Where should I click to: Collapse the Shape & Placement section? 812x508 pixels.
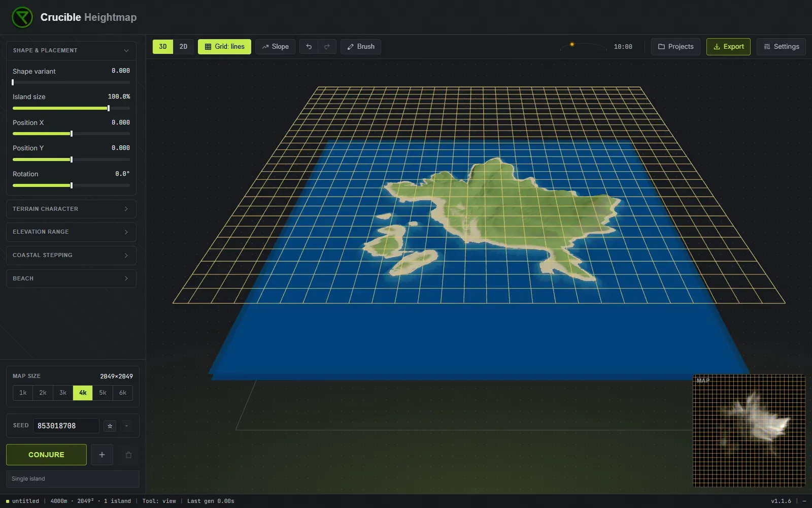coord(71,50)
